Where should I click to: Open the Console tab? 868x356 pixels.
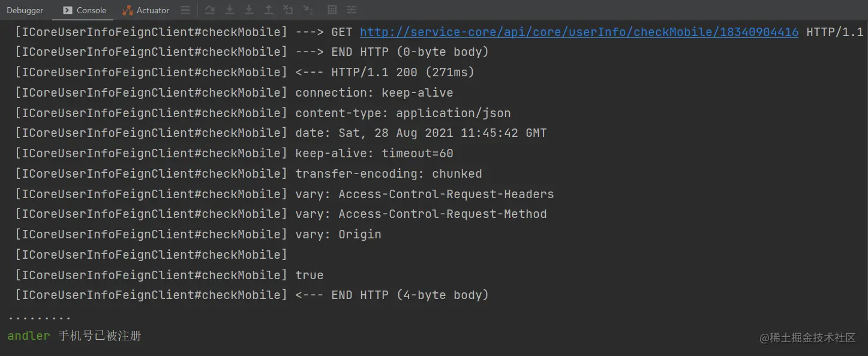(85, 10)
